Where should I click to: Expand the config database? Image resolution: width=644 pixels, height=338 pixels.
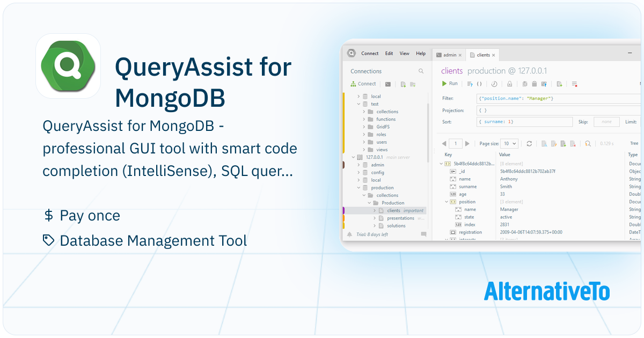coord(358,172)
